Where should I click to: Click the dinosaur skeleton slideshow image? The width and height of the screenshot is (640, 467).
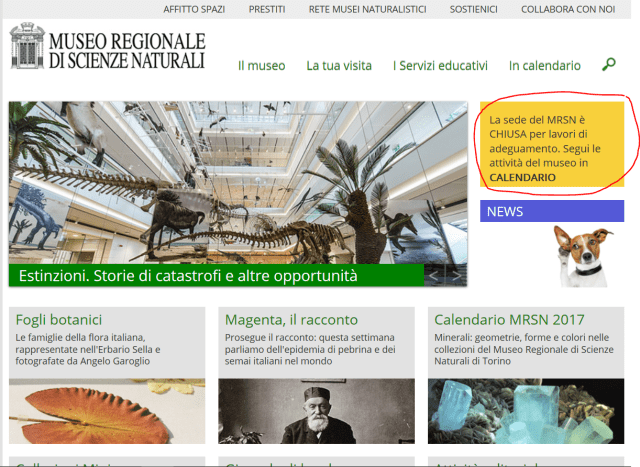(x=238, y=182)
